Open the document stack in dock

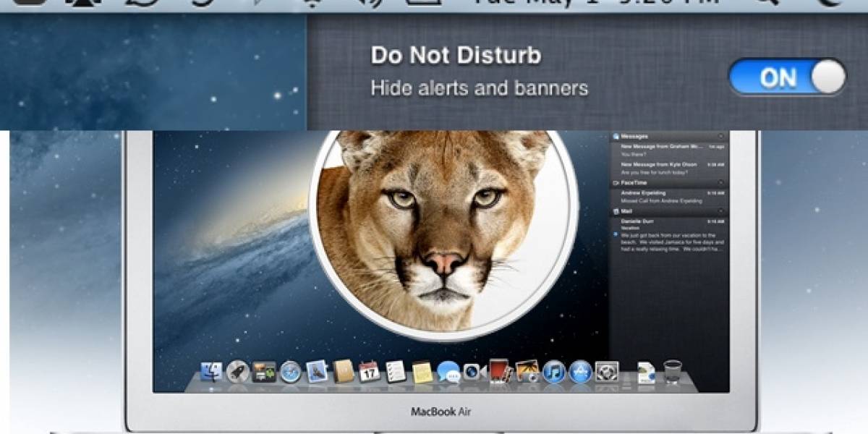tap(645, 372)
